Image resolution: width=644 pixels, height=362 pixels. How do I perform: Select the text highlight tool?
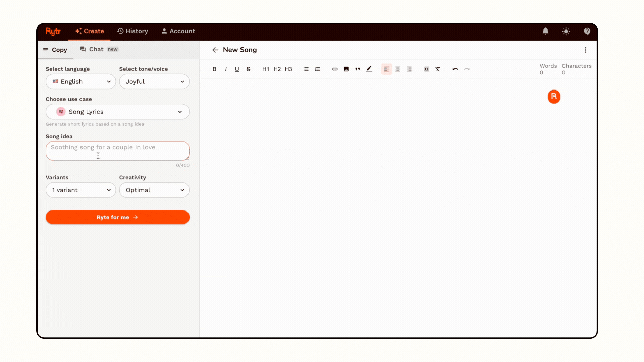click(369, 69)
